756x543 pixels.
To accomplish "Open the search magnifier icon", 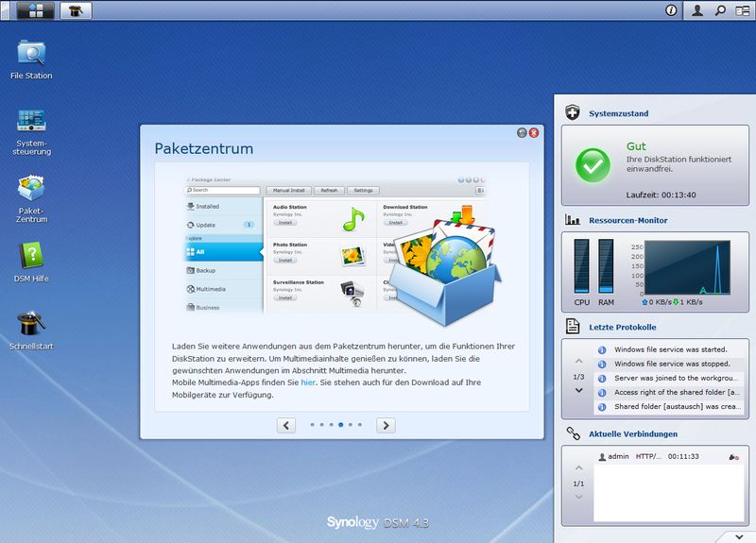I will (x=720, y=10).
